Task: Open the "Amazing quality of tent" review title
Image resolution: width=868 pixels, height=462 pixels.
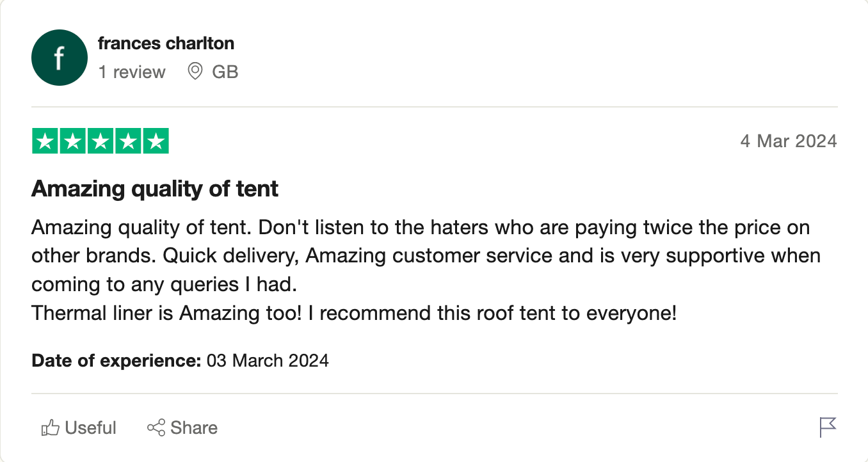Action: tap(155, 189)
